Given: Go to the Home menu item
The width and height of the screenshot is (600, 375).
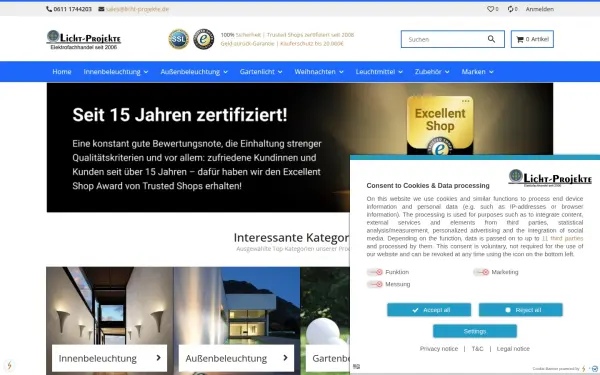Looking at the screenshot, I should [x=62, y=72].
